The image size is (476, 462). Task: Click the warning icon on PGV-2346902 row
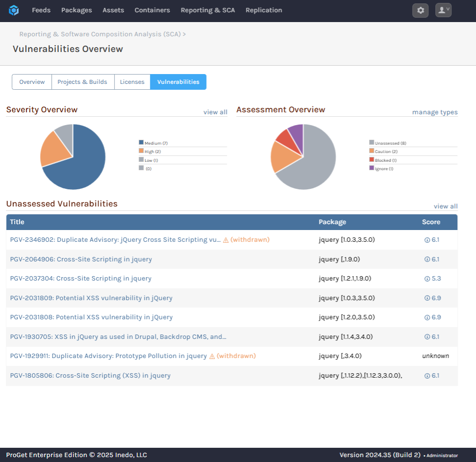coord(226,240)
